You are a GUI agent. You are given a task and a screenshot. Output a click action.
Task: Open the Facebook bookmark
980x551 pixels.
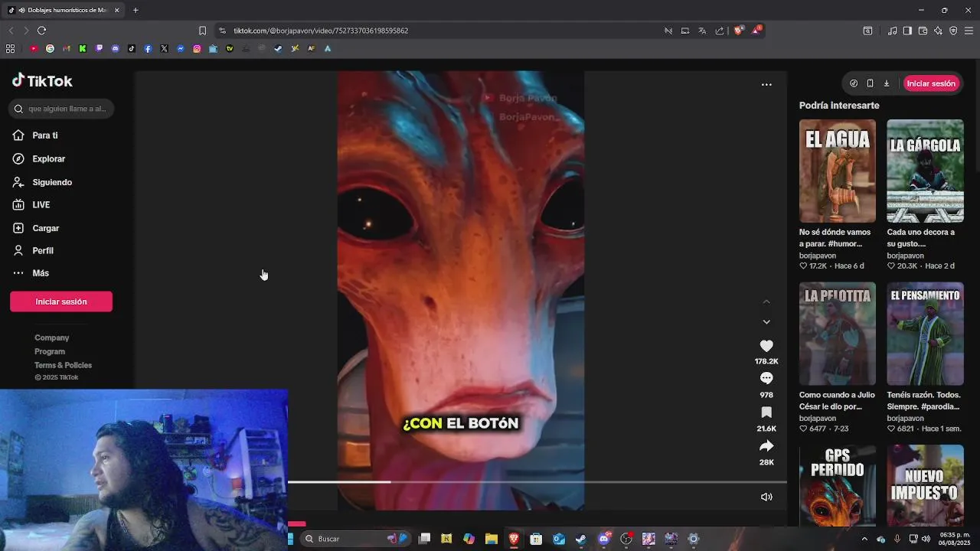(x=148, y=48)
